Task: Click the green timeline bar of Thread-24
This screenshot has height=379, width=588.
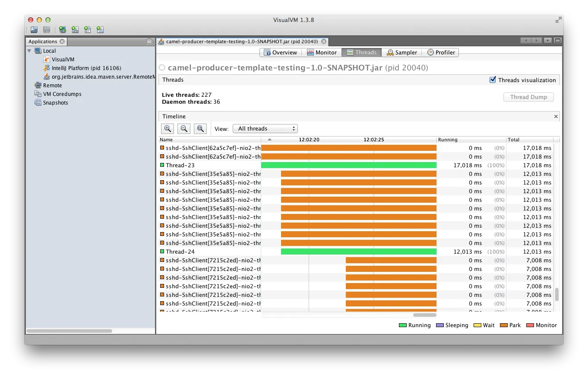Action: click(x=359, y=252)
